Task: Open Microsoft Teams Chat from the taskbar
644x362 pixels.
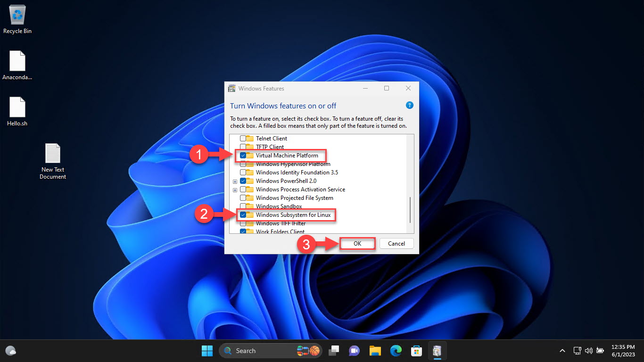Action: click(354, 351)
